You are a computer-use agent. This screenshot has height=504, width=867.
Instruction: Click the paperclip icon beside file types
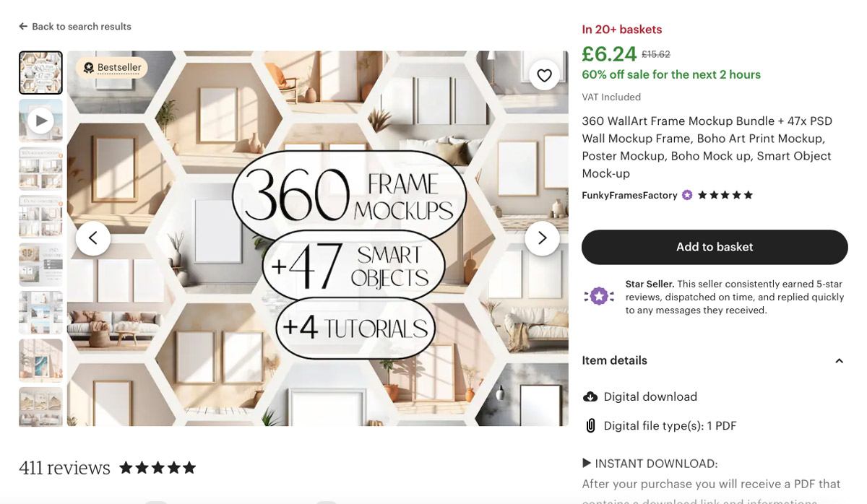tap(591, 425)
